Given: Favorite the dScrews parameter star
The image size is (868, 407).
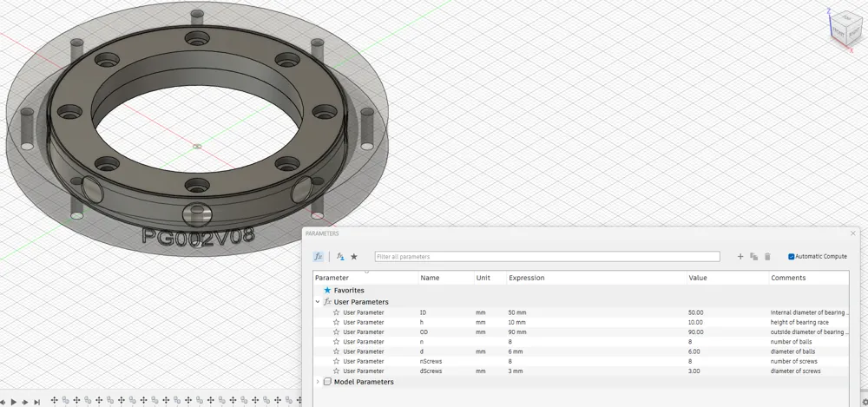Looking at the screenshot, I should (336, 371).
